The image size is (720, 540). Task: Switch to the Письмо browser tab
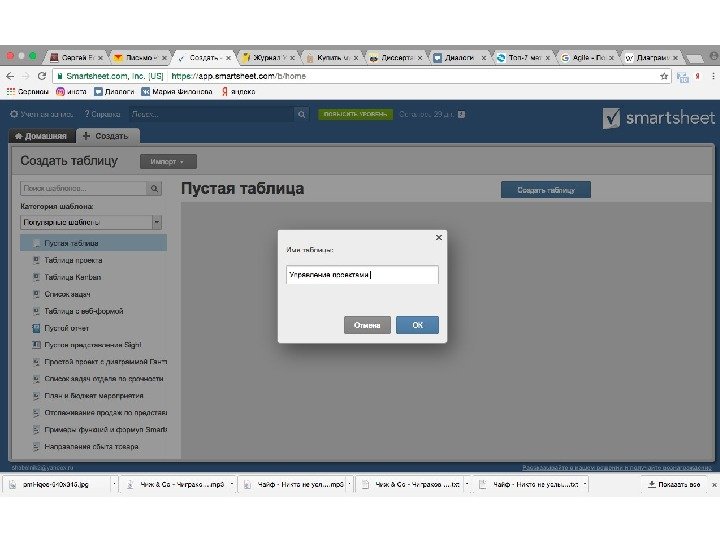pyautogui.click(x=140, y=57)
